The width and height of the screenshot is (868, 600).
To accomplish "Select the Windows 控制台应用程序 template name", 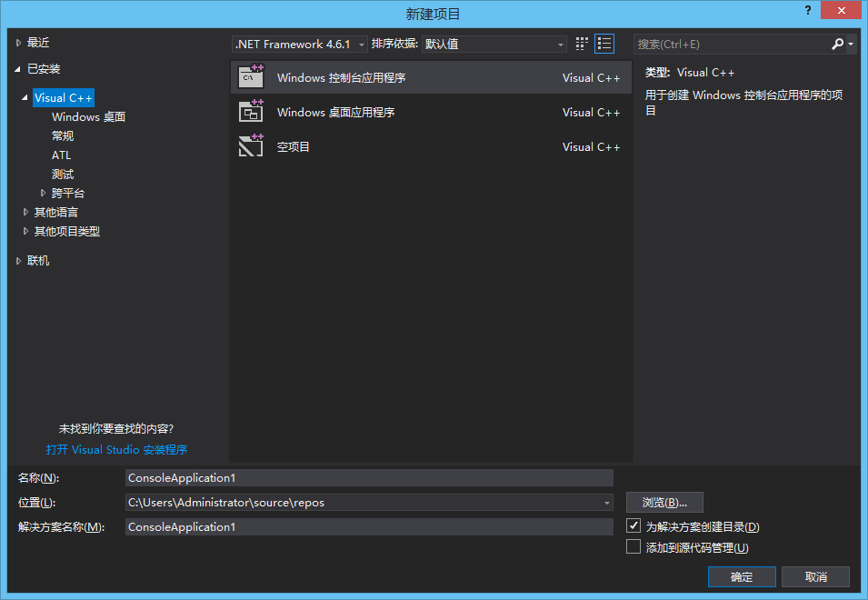I will 342,77.
